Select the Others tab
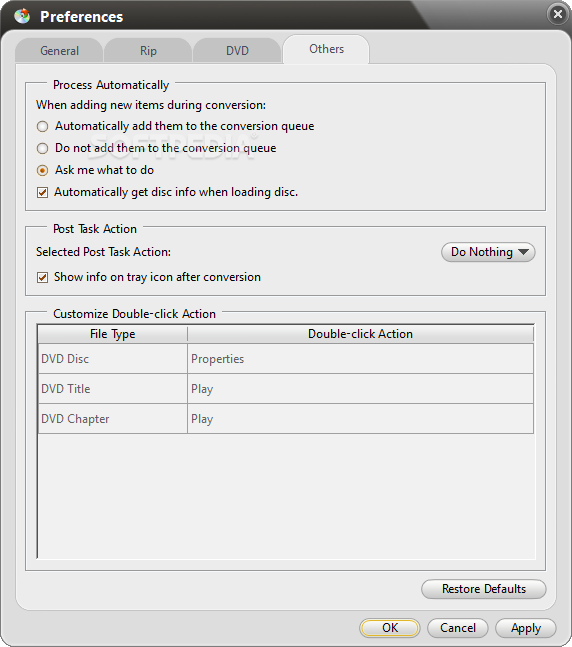This screenshot has width=572, height=647. click(326, 49)
